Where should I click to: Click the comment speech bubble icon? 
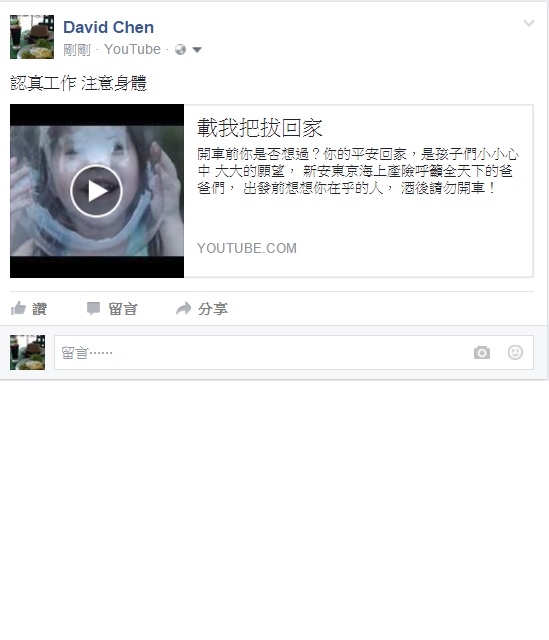click(93, 309)
